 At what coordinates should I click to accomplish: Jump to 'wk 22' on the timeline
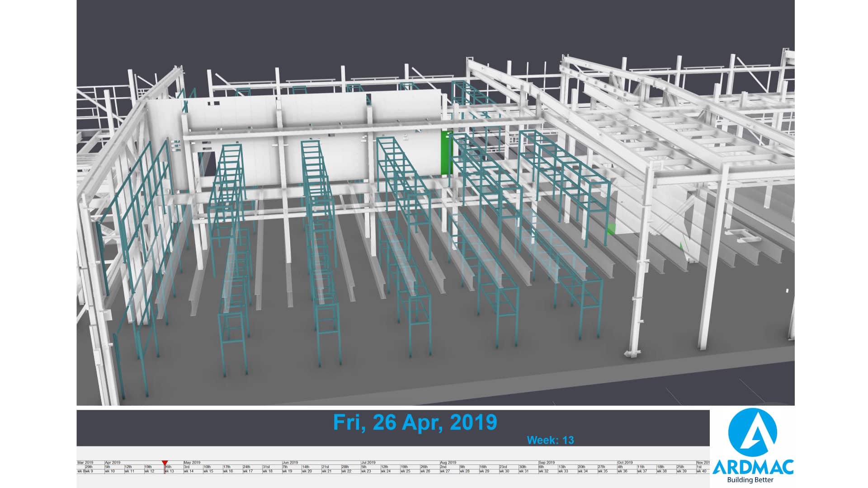click(346, 471)
